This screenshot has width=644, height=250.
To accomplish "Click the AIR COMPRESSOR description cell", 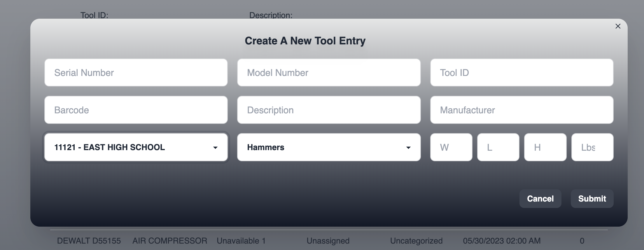I will coord(170,241).
